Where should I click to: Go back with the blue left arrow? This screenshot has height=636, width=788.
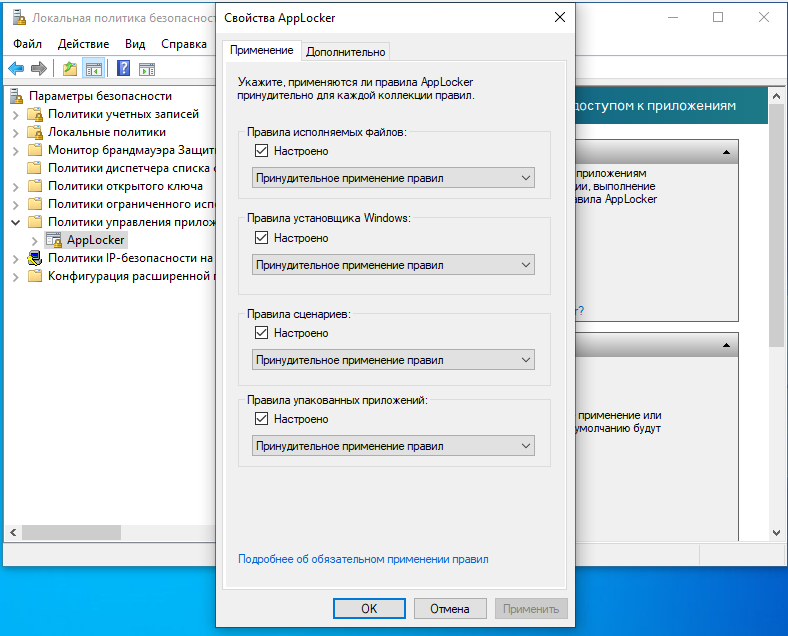click(x=16, y=68)
